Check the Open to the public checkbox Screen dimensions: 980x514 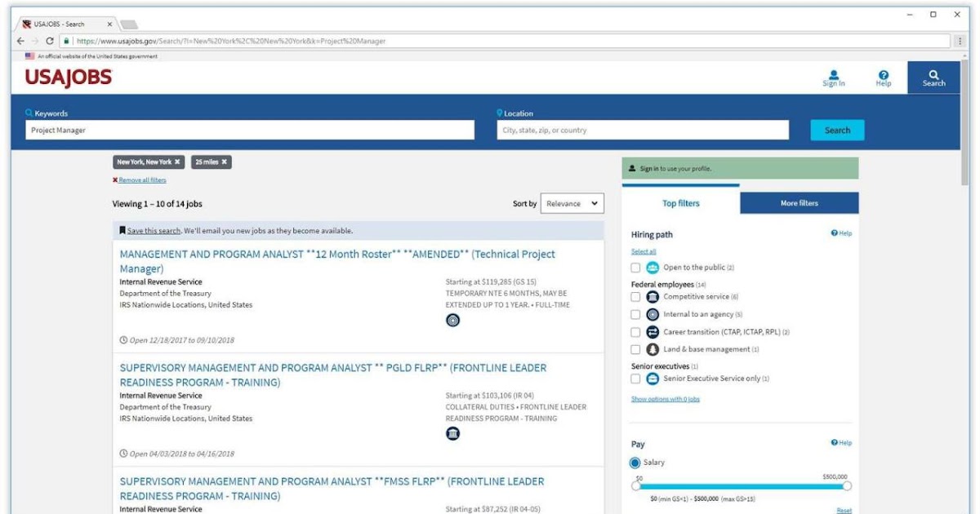click(636, 268)
